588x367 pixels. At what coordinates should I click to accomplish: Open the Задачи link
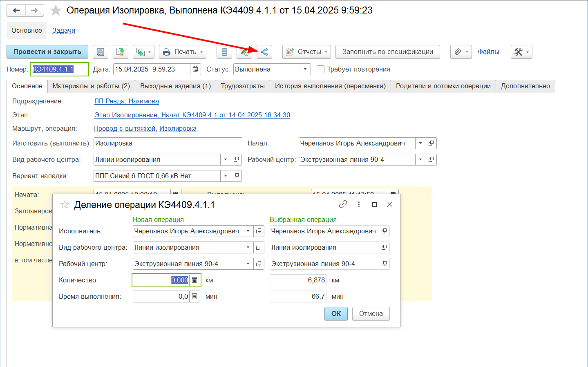tap(64, 31)
